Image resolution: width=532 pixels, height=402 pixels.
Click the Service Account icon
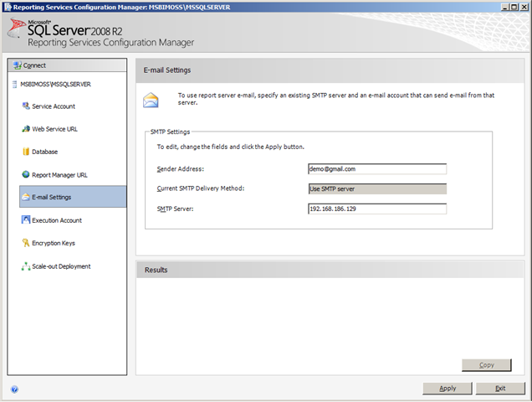(x=26, y=106)
